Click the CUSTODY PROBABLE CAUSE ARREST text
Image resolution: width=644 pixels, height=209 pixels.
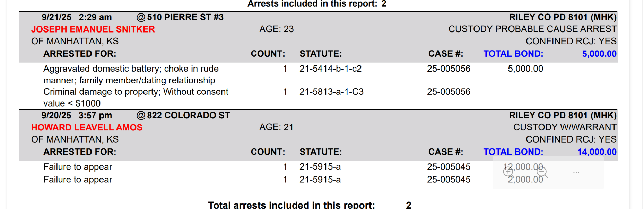532,29
